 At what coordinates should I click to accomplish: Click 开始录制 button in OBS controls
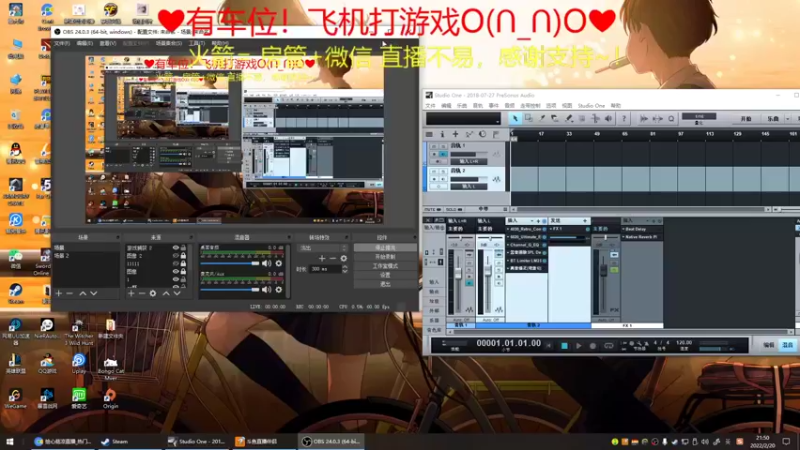[x=385, y=257]
